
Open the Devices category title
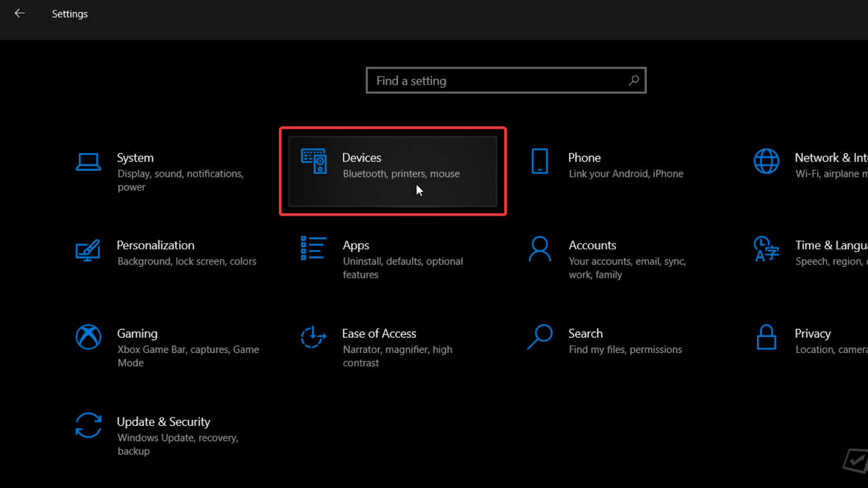361,158
